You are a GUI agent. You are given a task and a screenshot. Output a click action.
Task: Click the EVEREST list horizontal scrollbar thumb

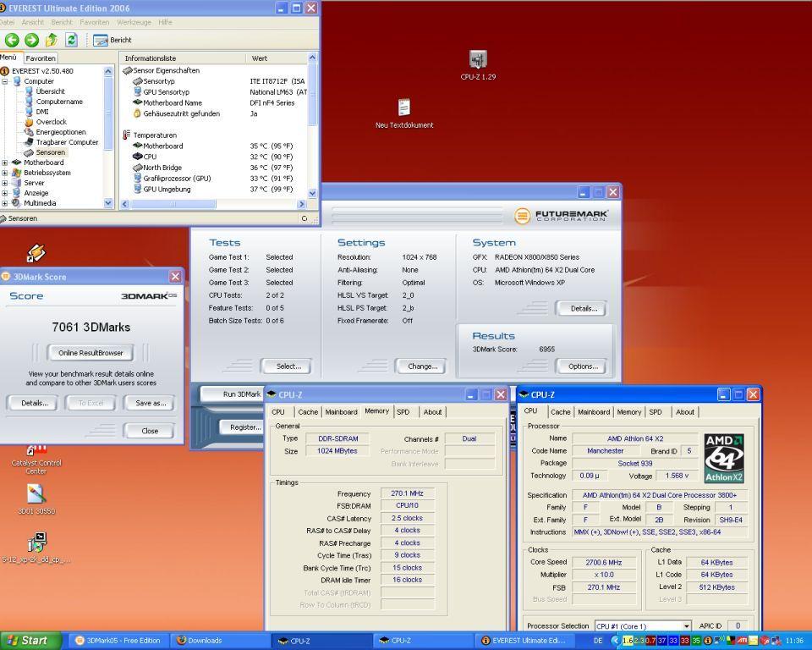pos(173,204)
